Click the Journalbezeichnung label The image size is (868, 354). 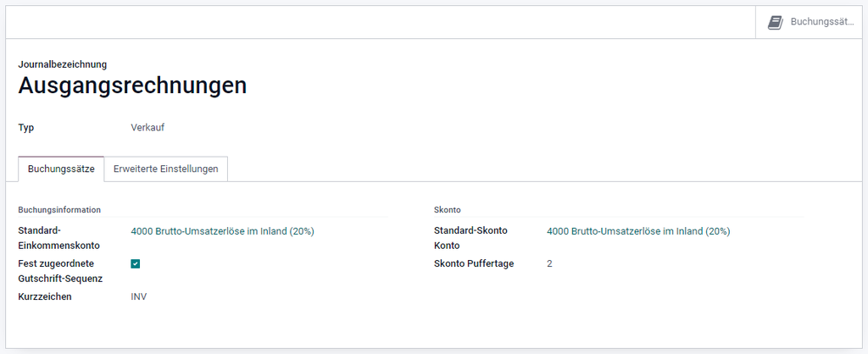(x=63, y=64)
